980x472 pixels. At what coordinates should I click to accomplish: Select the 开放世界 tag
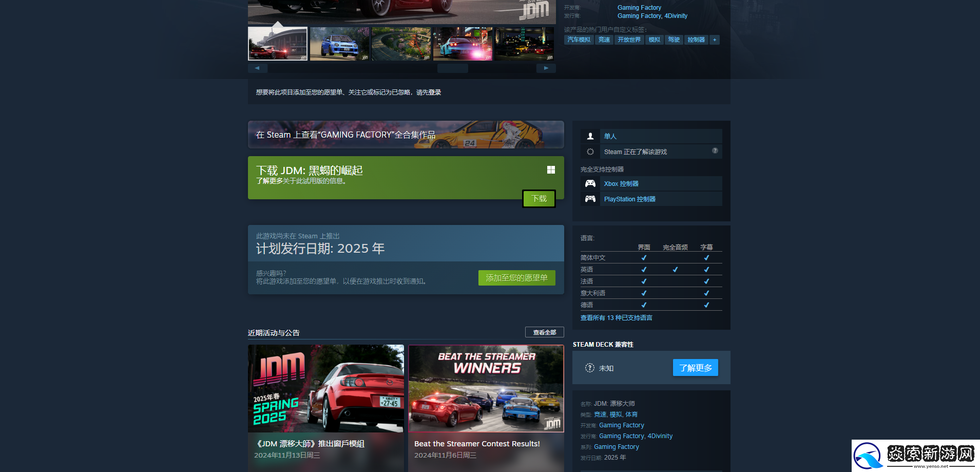pos(629,40)
